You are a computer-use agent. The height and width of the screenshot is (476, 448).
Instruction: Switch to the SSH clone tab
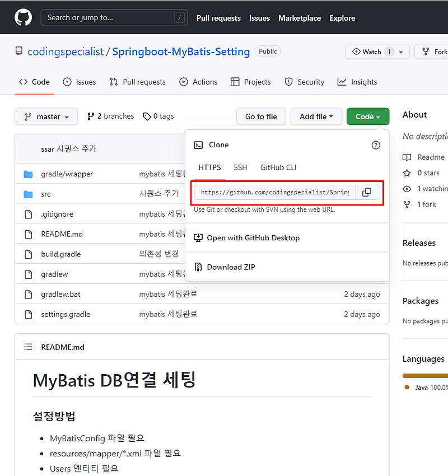coord(240,167)
